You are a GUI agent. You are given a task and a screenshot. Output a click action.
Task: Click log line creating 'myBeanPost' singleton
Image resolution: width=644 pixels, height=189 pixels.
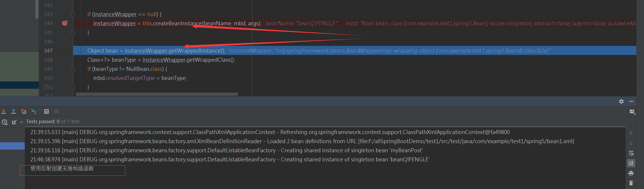point(227,150)
